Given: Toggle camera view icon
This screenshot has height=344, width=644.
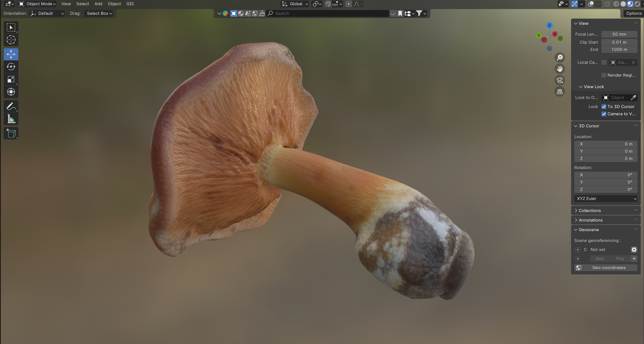Looking at the screenshot, I should pos(560,80).
